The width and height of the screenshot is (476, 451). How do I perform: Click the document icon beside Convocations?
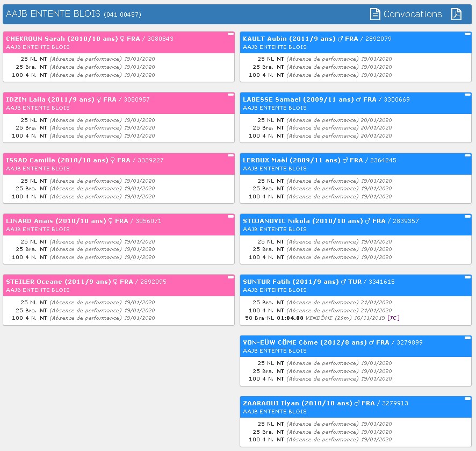click(375, 14)
